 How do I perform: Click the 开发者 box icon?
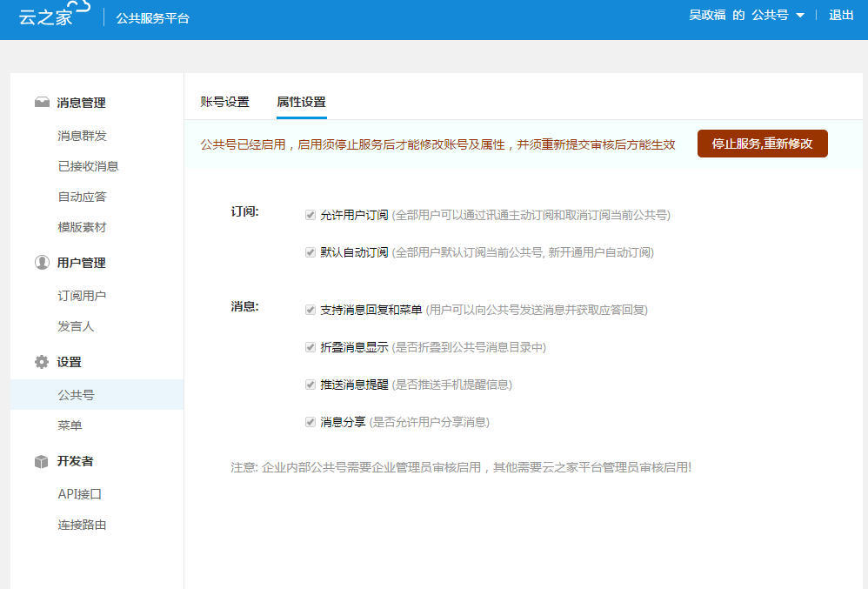[x=42, y=461]
